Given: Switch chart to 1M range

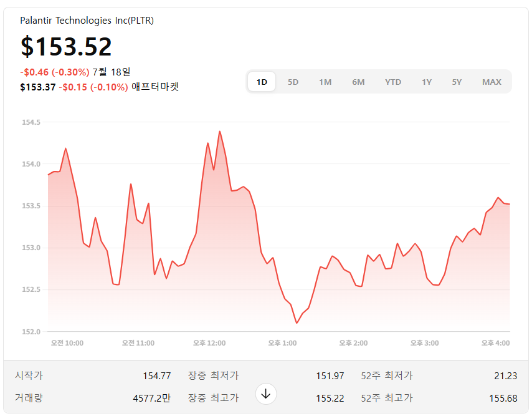Looking at the screenshot, I should [x=325, y=82].
